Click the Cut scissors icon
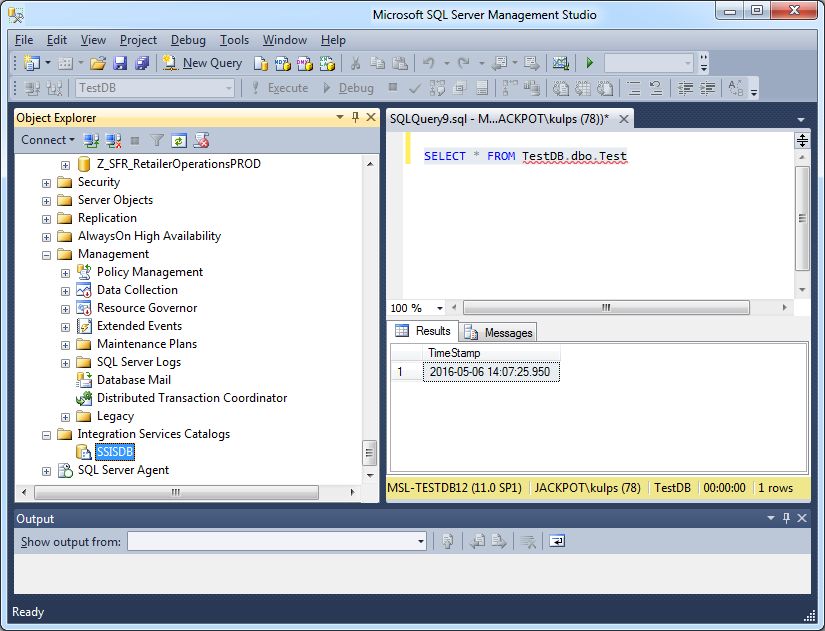Screen dimensions: 825x631 pos(356,63)
